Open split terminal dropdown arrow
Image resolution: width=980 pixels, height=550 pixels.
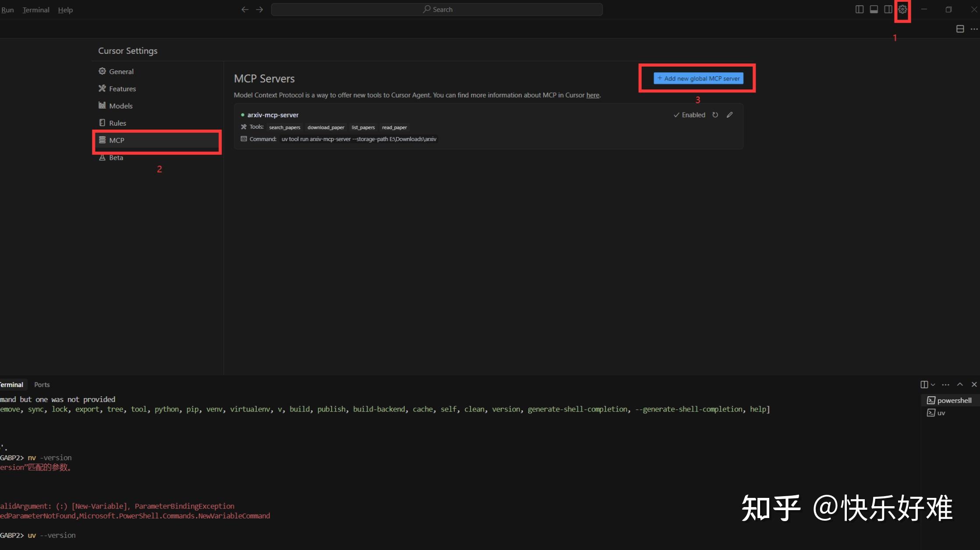933,384
